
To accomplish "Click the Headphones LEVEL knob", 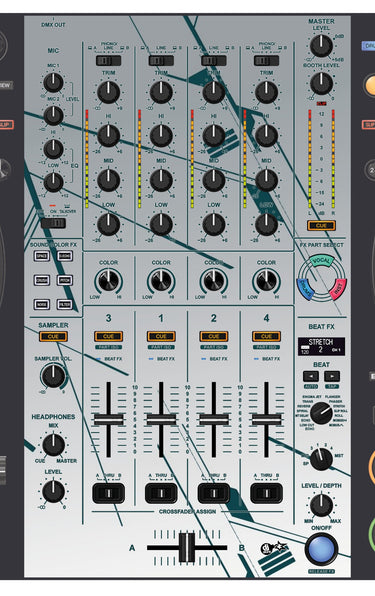I will pos(53,491).
